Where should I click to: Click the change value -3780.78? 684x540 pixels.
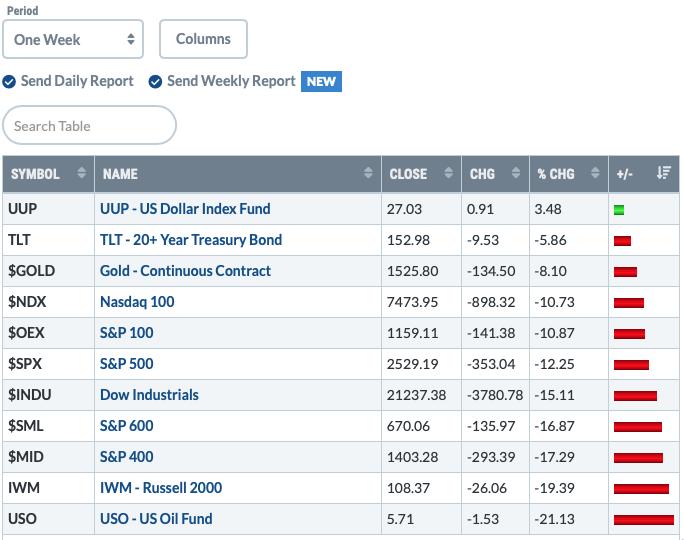point(495,395)
